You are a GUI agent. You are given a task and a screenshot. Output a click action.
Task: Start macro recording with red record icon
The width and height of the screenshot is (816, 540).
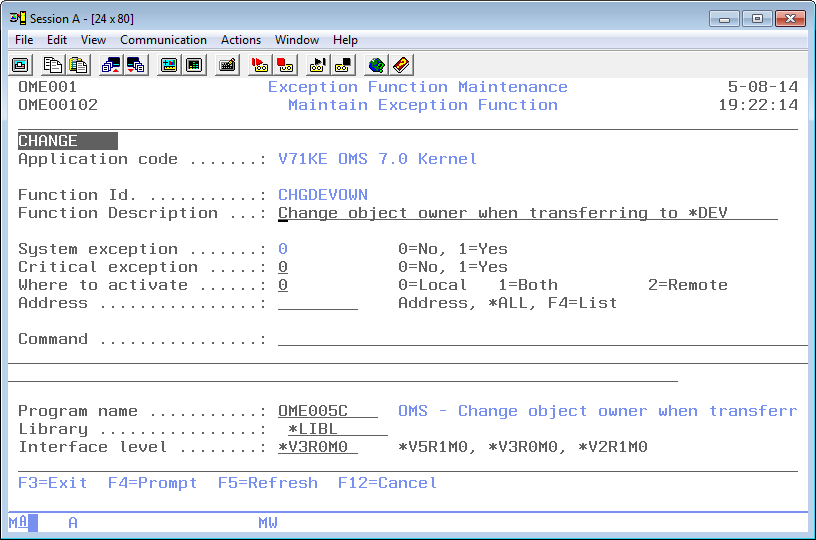[x=260, y=65]
